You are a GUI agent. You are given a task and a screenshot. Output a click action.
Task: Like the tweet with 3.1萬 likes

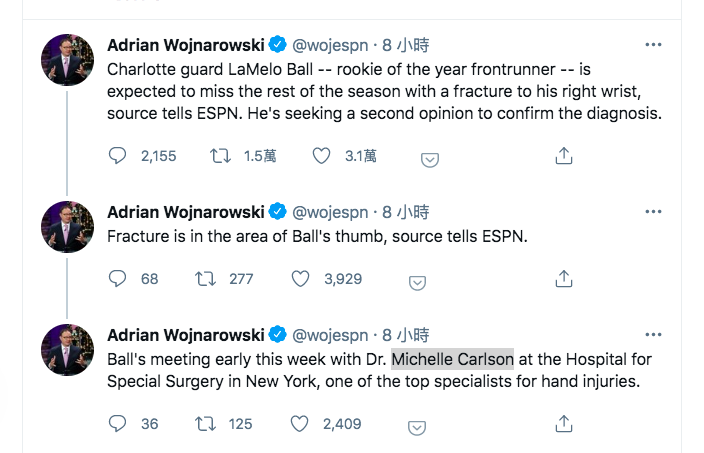[321, 156]
